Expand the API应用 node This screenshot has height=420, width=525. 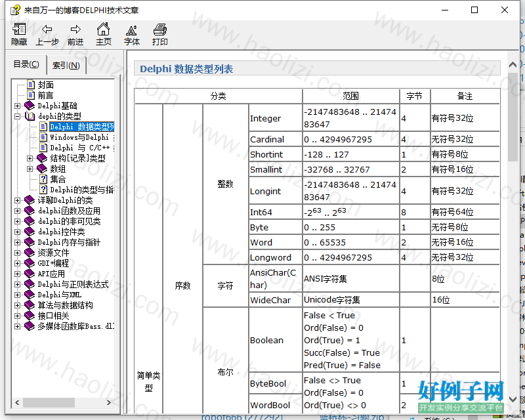pyautogui.click(x=17, y=274)
